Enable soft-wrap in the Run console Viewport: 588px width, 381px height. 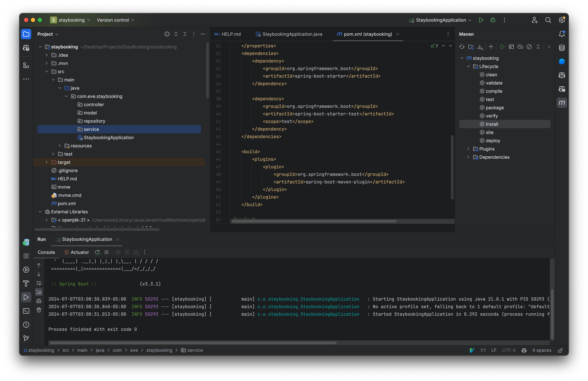tap(39, 283)
